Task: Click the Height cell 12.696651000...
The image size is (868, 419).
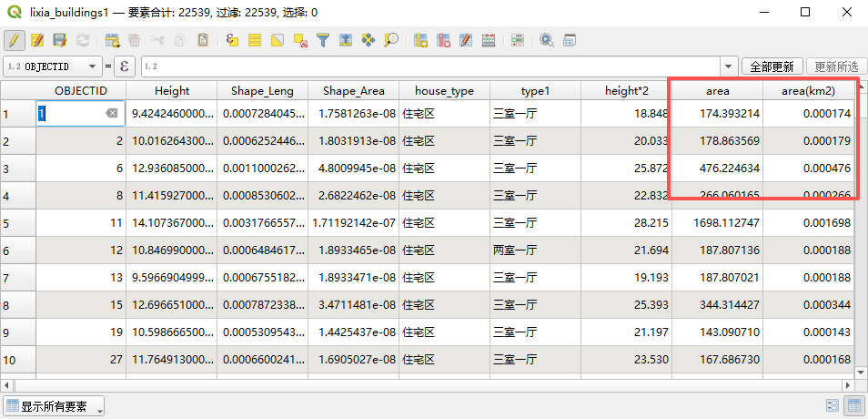Action: click(172, 305)
